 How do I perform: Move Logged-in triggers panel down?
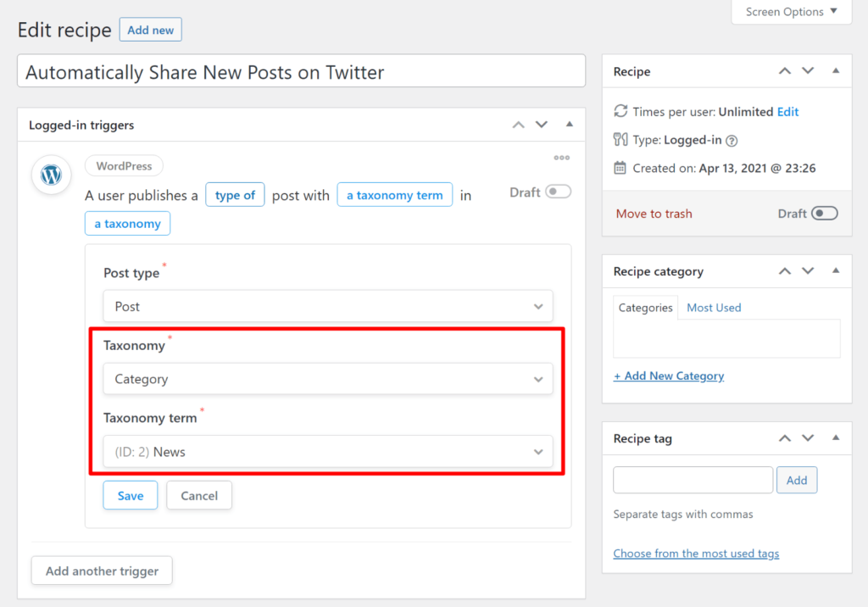point(542,125)
